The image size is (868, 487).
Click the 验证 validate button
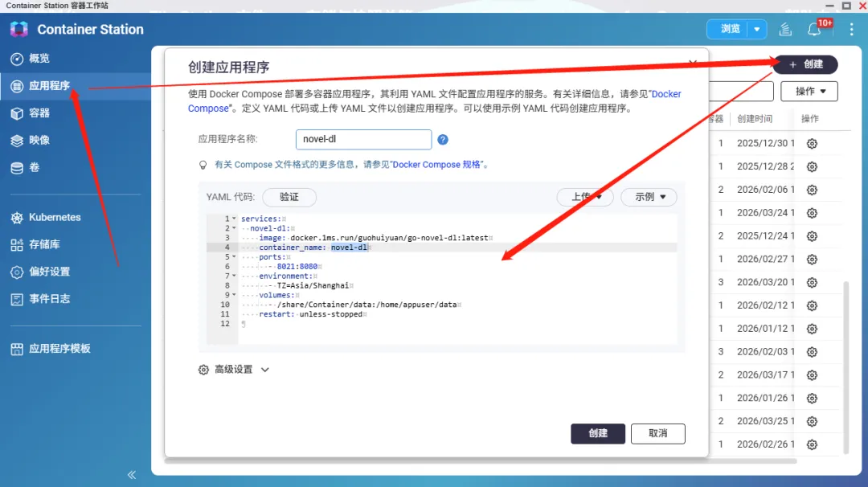click(x=289, y=197)
